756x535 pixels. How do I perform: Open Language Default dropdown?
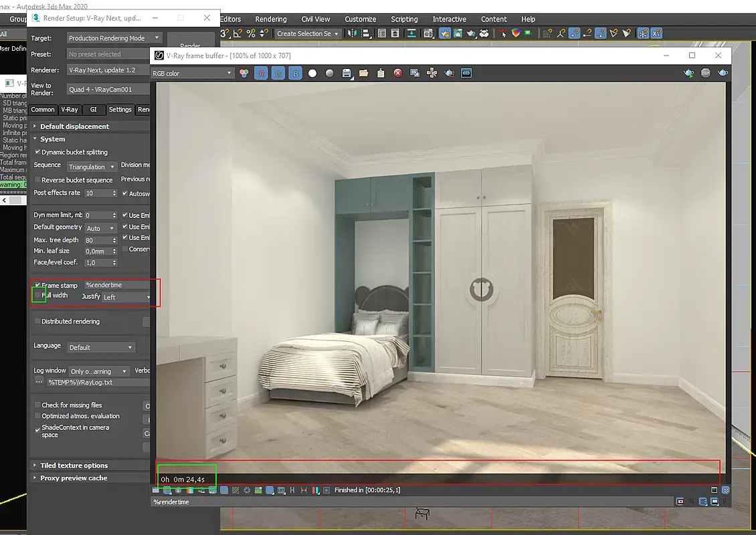[x=101, y=347]
